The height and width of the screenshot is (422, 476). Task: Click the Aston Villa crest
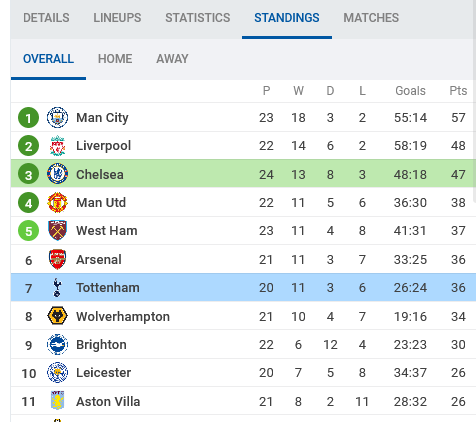tap(57, 401)
